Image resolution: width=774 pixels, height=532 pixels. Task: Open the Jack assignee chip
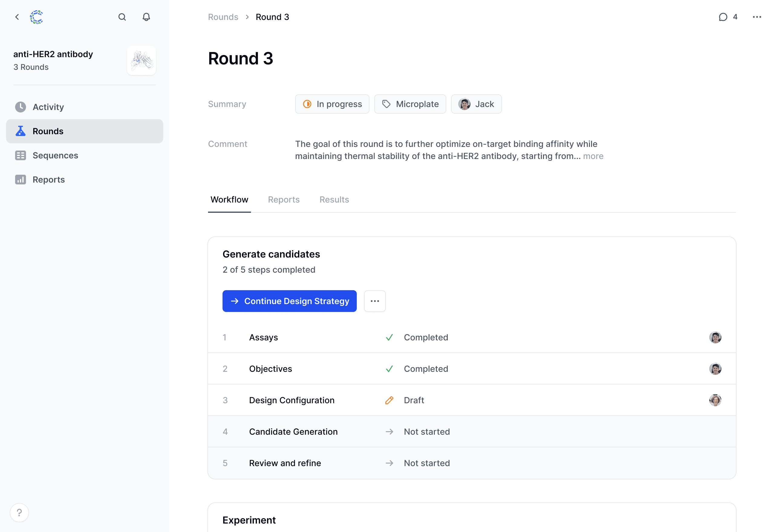click(x=476, y=104)
